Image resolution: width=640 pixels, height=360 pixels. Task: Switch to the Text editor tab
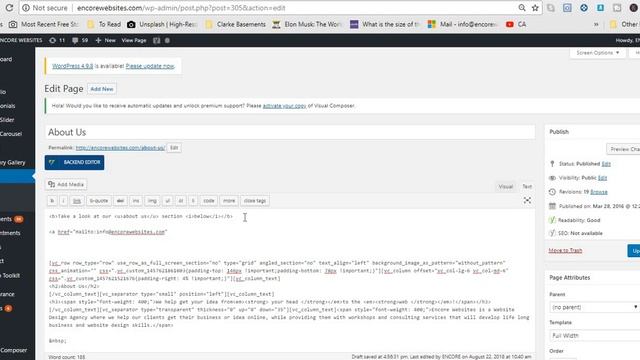point(527,187)
